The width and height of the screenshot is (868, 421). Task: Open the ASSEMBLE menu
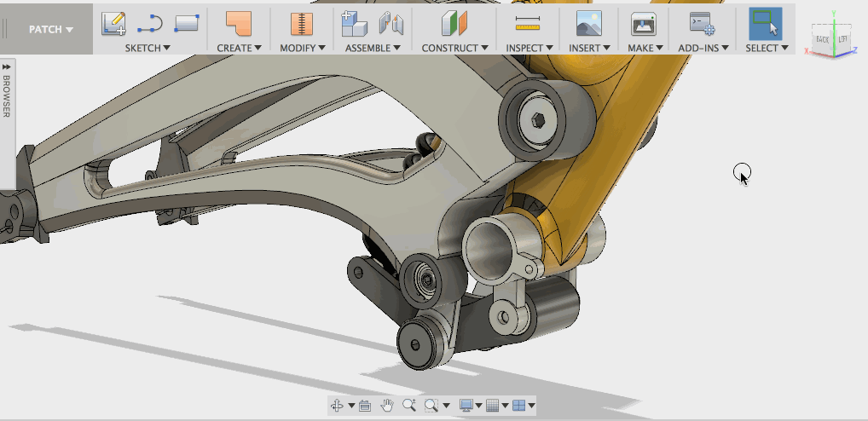[373, 48]
